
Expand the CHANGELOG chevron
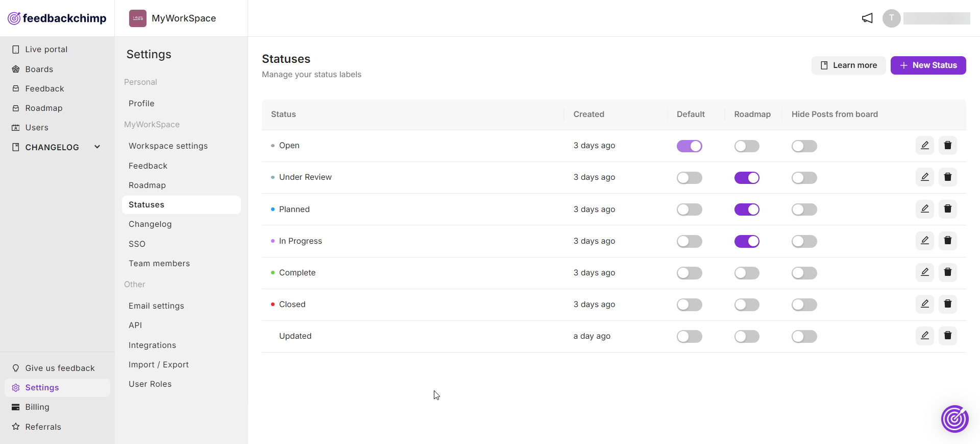pyautogui.click(x=97, y=147)
